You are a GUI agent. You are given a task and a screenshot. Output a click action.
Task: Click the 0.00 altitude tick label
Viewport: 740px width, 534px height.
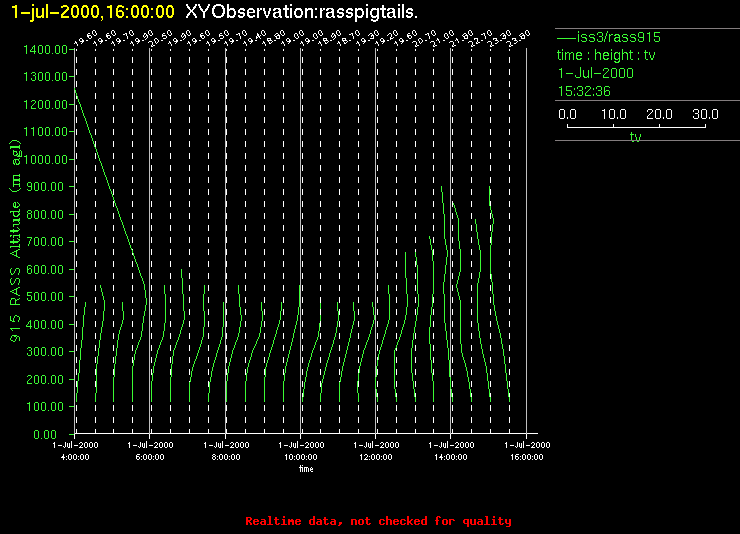click(45, 434)
